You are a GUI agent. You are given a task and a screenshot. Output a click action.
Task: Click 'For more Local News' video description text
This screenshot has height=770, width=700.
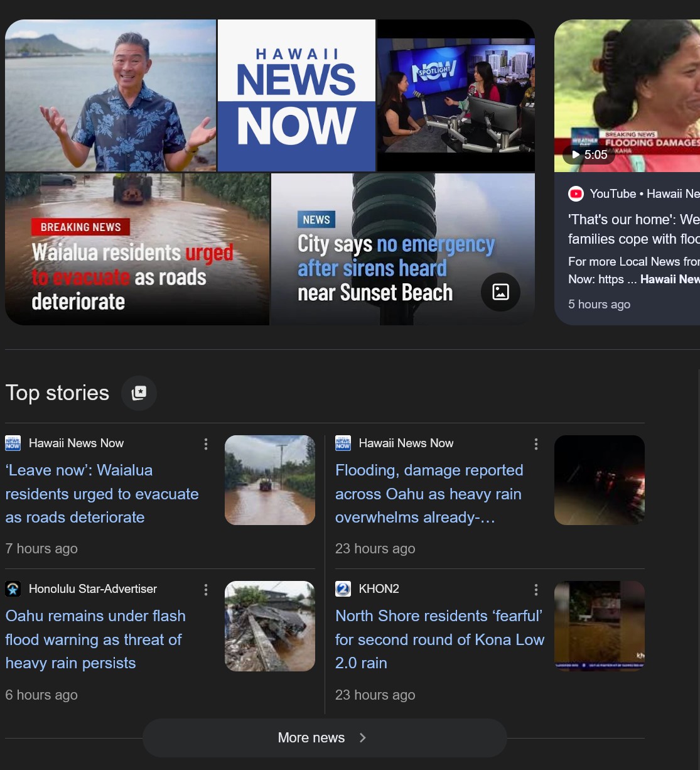point(634,271)
